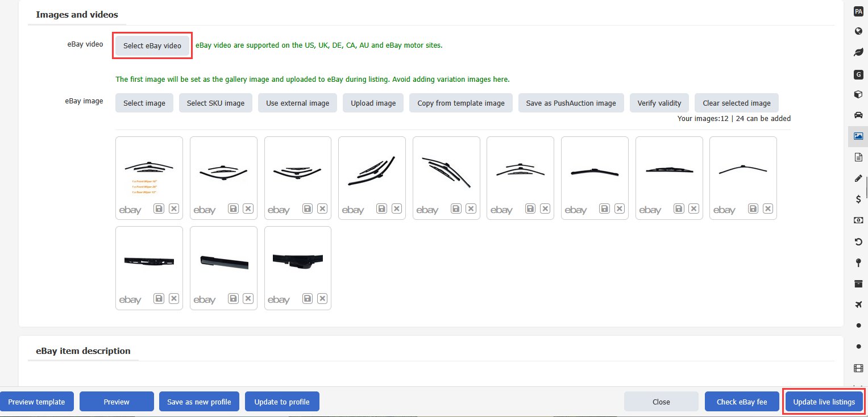Click the globe icon in right sidebar
The image size is (868, 417).
tap(858, 31)
